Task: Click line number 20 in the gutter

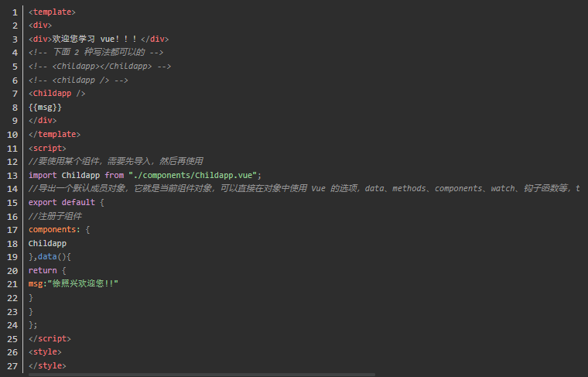Action: pyautogui.click(x=12, y=271)
